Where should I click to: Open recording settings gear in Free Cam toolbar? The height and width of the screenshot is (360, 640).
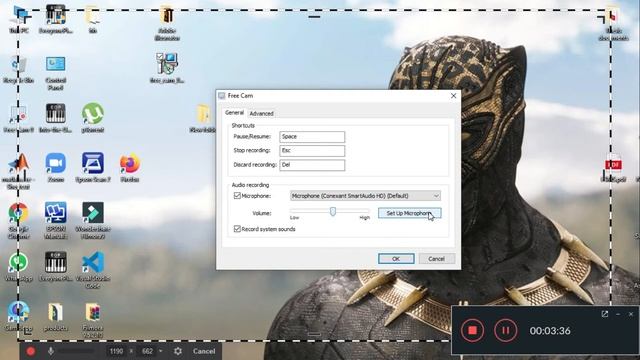[178, 351]
